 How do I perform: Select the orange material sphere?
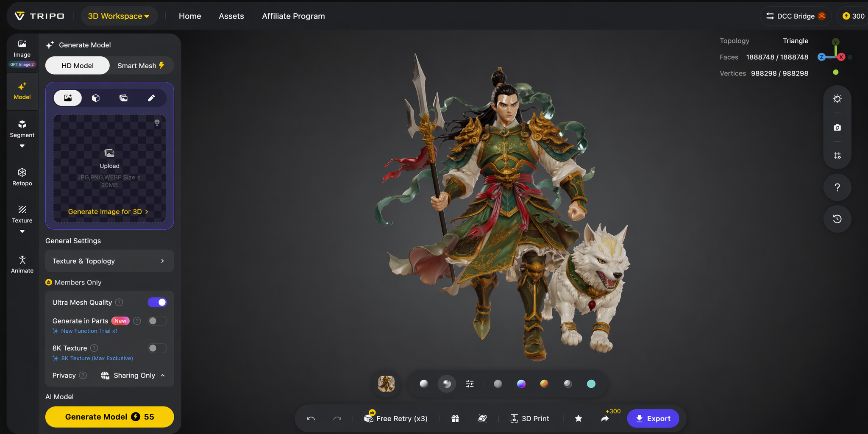[544, 384]
